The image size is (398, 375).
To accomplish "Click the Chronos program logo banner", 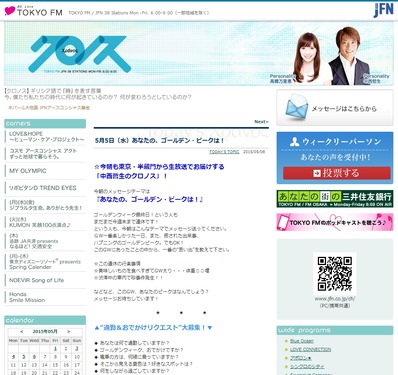I will 79,54.
